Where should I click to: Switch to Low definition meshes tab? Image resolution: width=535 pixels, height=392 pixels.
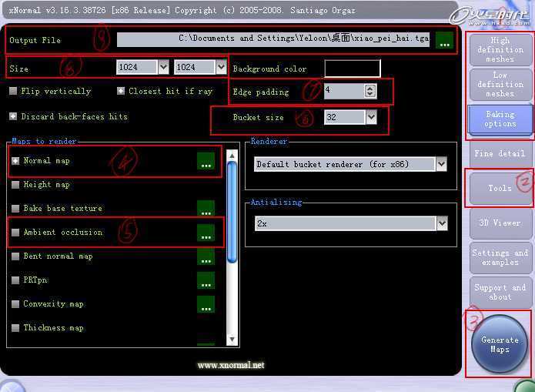(500, 85)
